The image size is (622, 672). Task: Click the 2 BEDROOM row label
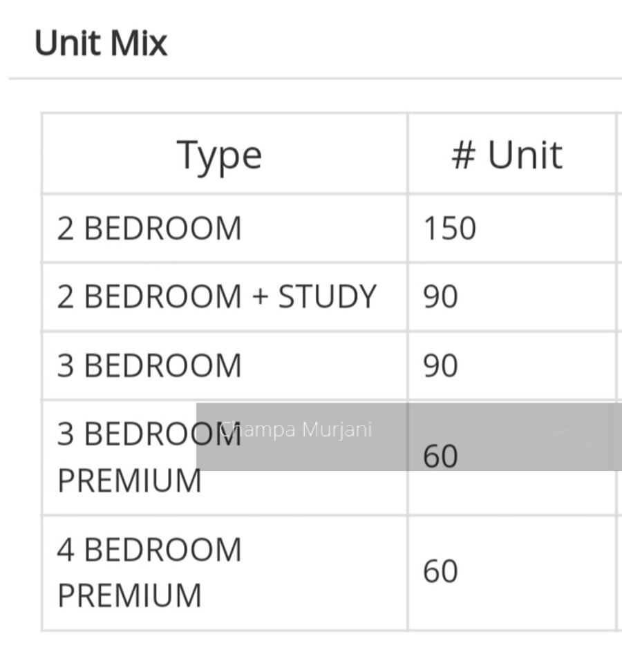pos(149,229)
